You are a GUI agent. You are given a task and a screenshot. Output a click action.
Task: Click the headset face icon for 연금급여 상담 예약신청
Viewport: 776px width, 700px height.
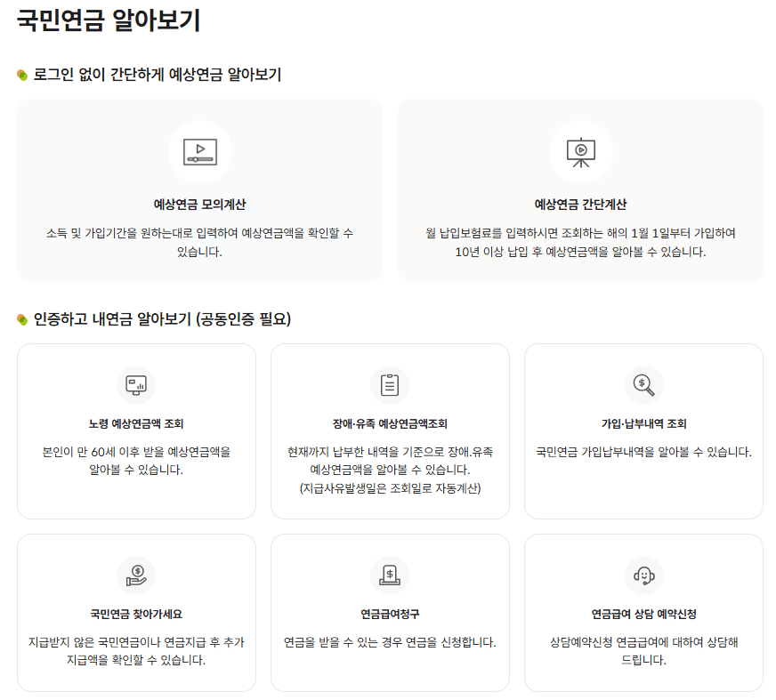[643, 575]
